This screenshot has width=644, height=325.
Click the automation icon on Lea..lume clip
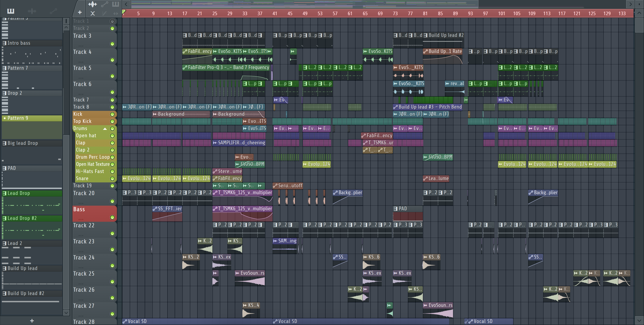coord(426,178)
